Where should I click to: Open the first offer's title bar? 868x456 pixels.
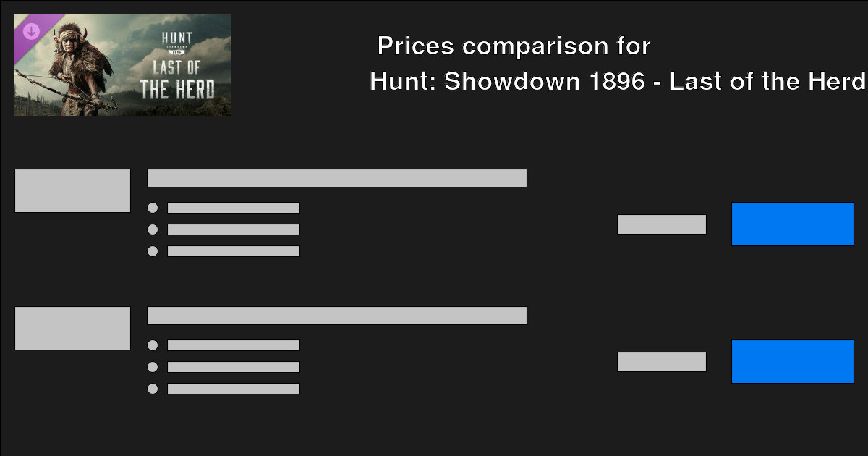click(336, 177)
